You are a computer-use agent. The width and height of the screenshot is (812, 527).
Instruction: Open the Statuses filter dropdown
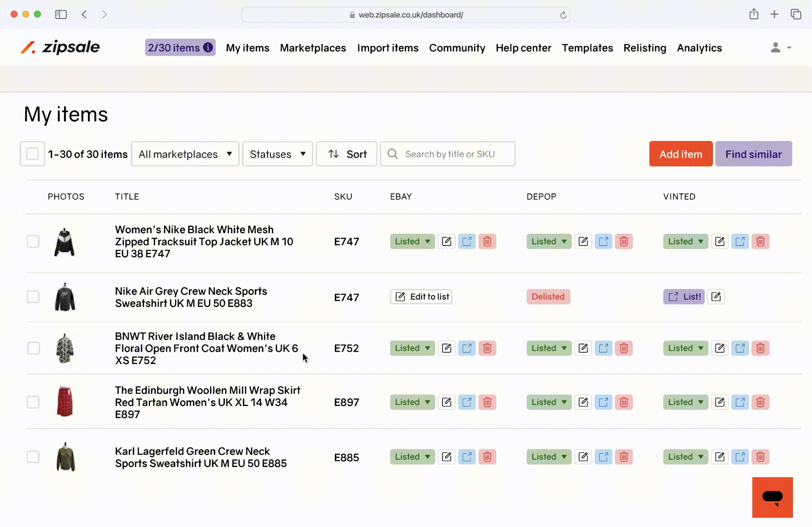[277, 154]
